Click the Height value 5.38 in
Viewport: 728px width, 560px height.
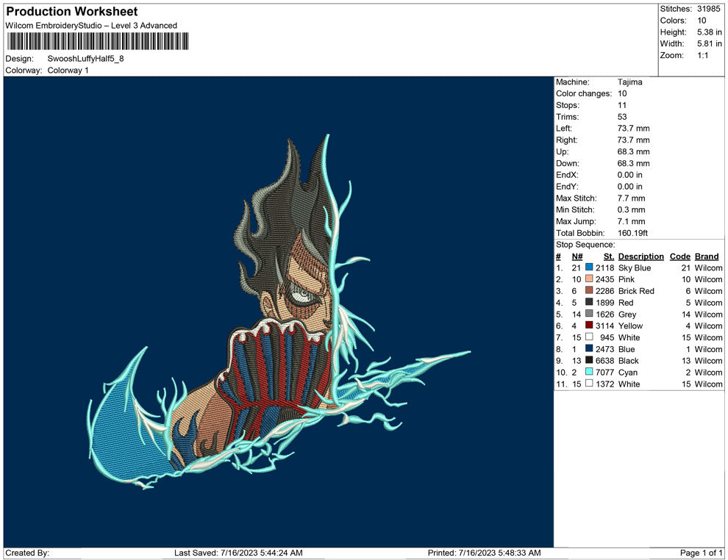coord(709,32)
